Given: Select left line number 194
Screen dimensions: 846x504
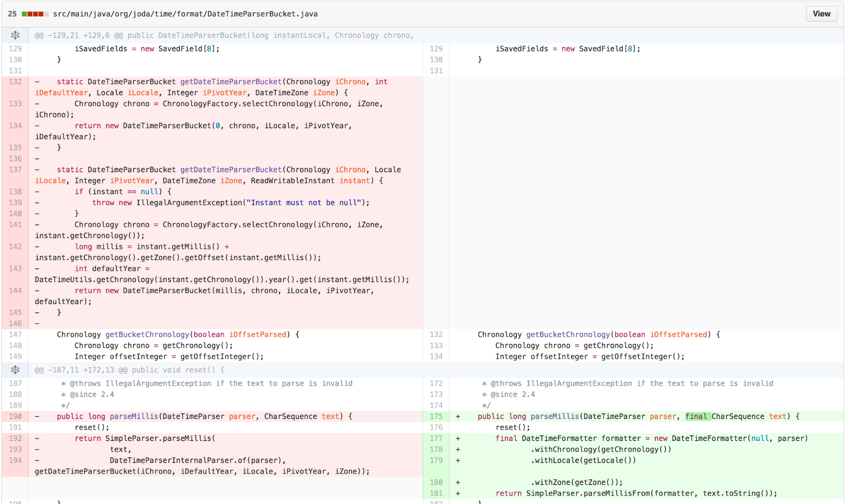Looking at the screenshot, I should (15, 460).
